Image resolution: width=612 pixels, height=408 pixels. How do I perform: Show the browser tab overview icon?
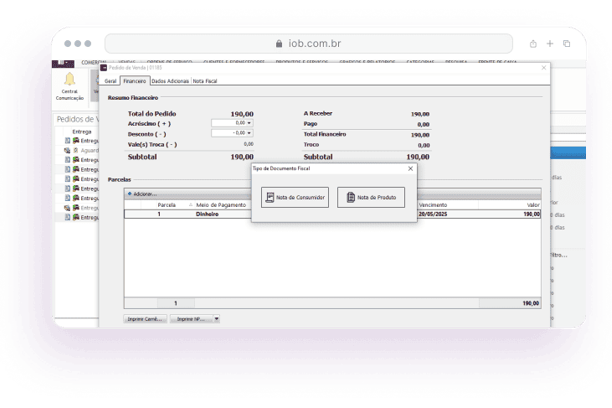[x=567, y=44]
